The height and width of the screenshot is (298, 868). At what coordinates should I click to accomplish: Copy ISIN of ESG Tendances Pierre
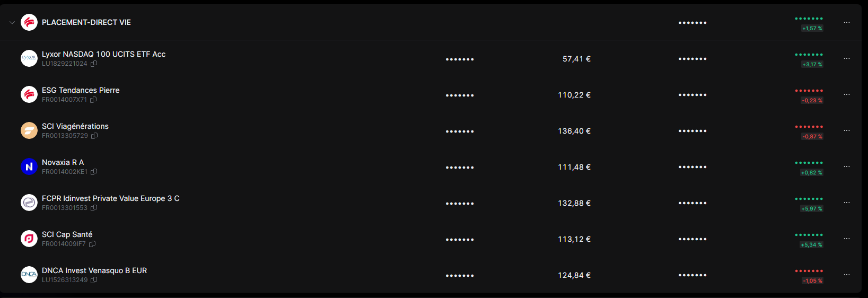(93, 100)
